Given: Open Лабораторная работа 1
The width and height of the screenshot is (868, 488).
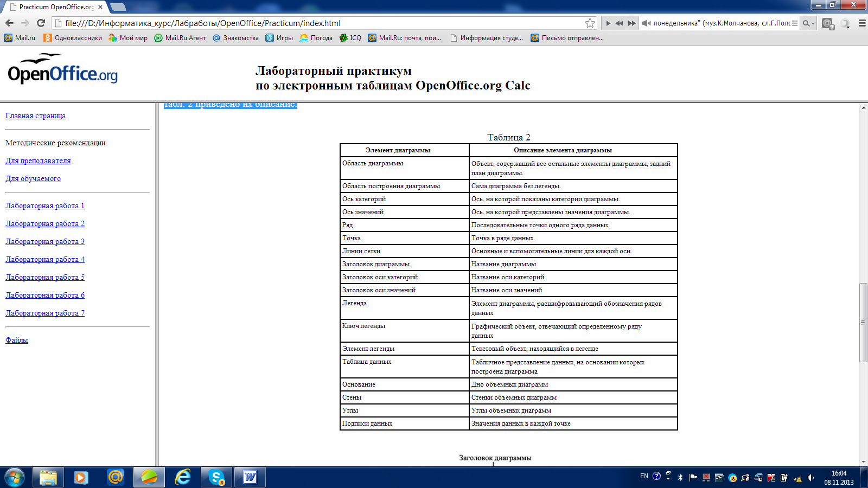Looking at the screenshot, I should tap(45, 206).
